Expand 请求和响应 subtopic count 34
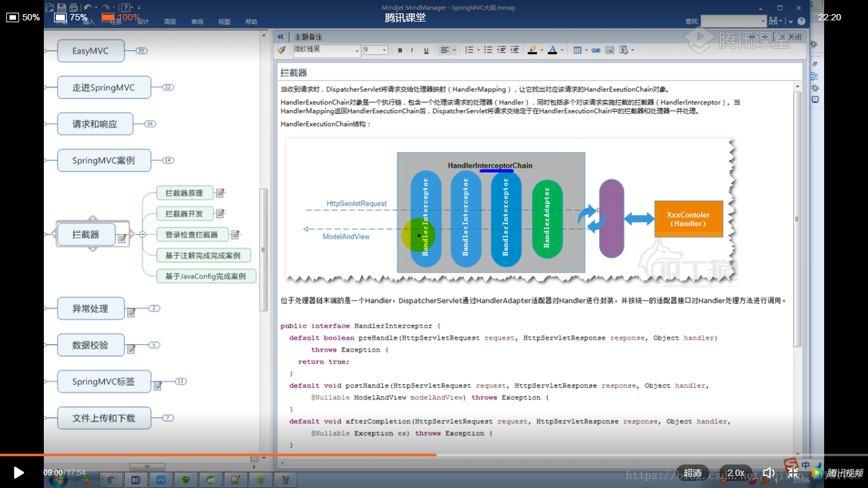This screenshot has height=488, width=868. (150, 124)
